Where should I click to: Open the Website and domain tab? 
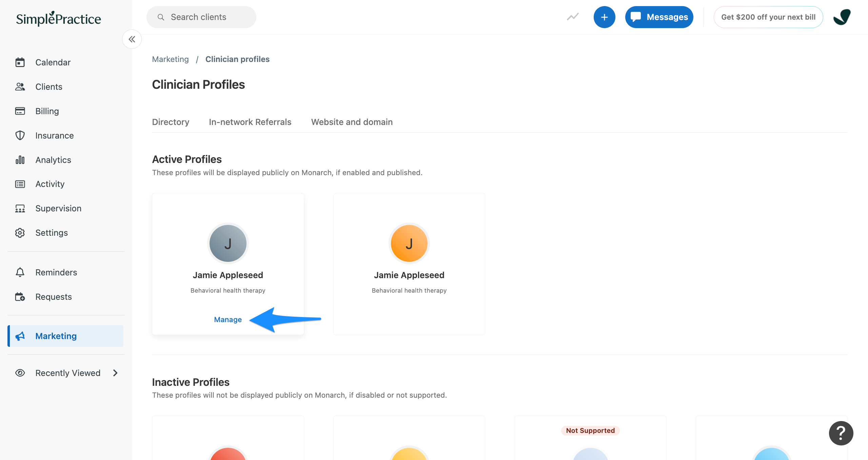(352, 122)
